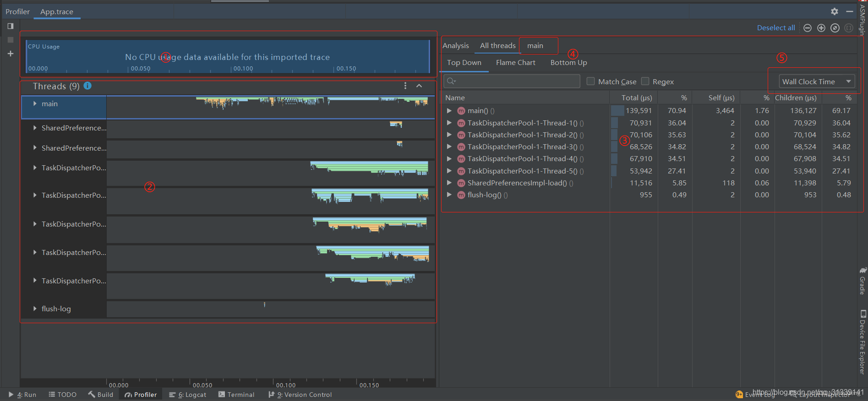Click the Deselect all link
The width and height of the screenshot is (868, 401).
pos(776,28)
